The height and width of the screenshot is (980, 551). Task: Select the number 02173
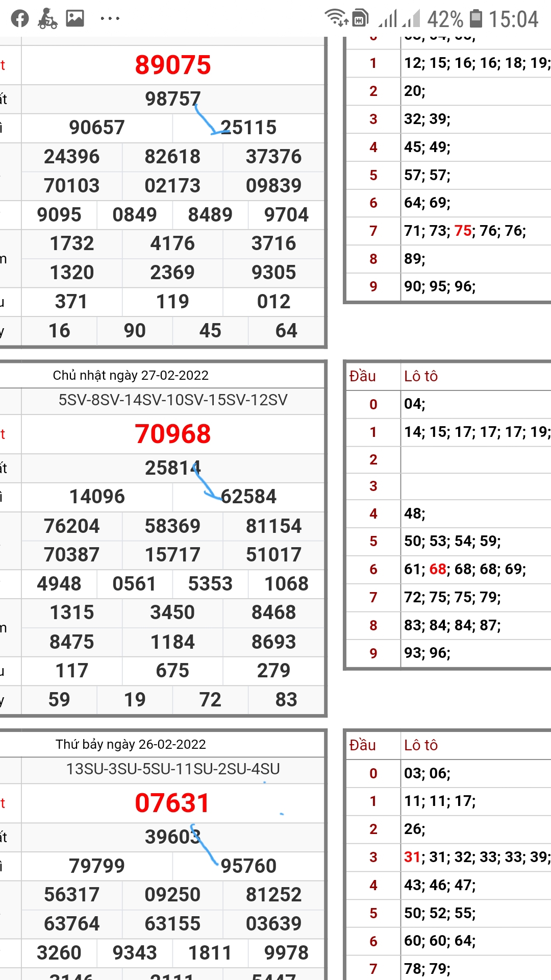[173, 186]
